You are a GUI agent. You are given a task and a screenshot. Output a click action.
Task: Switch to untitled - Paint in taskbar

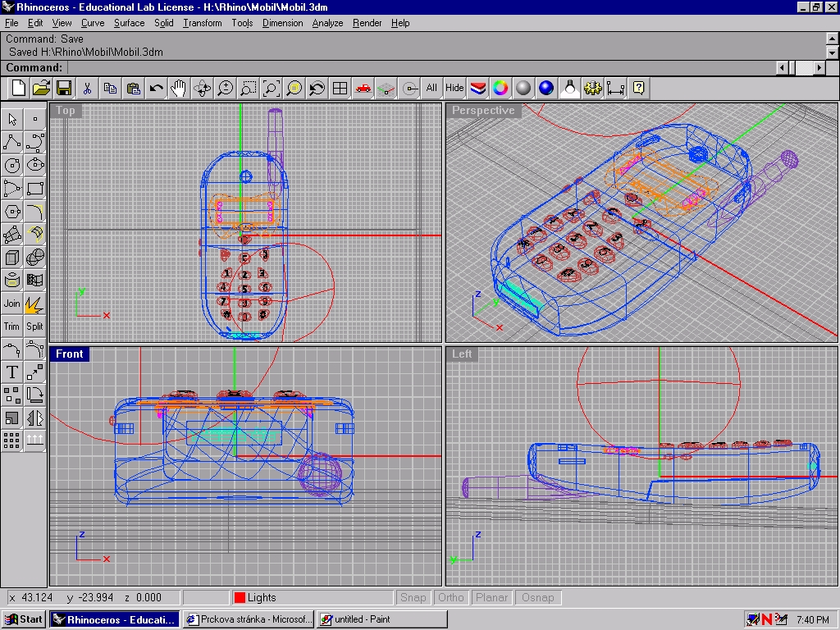coord(381,619)
